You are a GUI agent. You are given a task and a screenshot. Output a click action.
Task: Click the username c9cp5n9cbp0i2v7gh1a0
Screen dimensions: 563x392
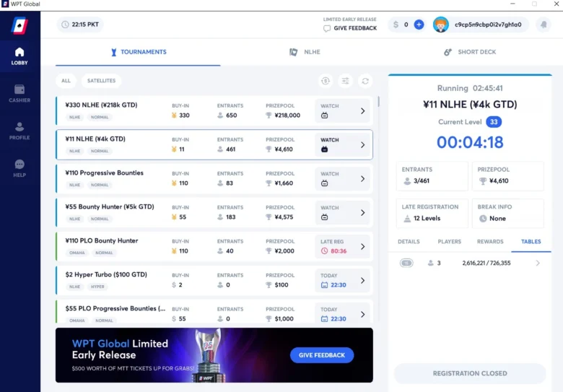click(x=488, y=25)
